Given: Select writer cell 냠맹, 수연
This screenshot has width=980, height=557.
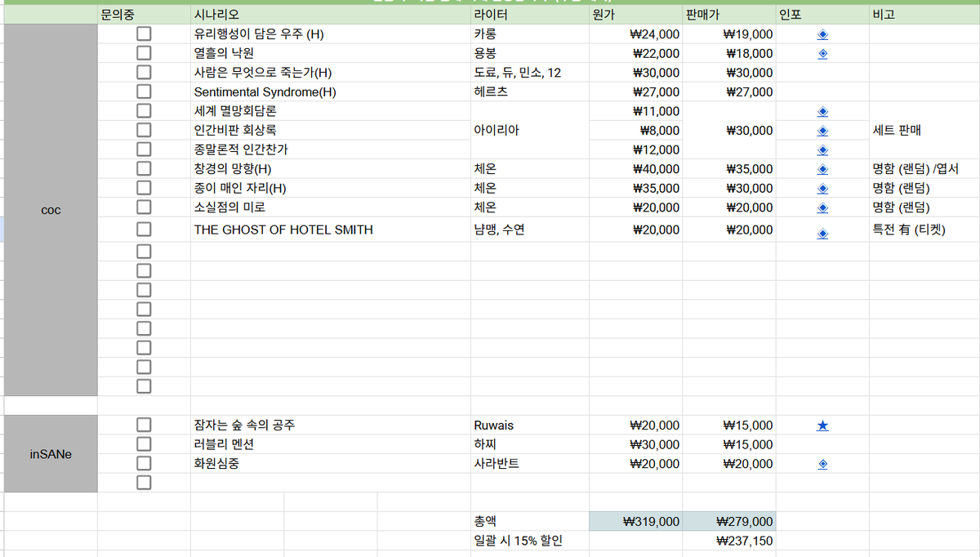Looking at the screenshot, I should pos(530,229).
